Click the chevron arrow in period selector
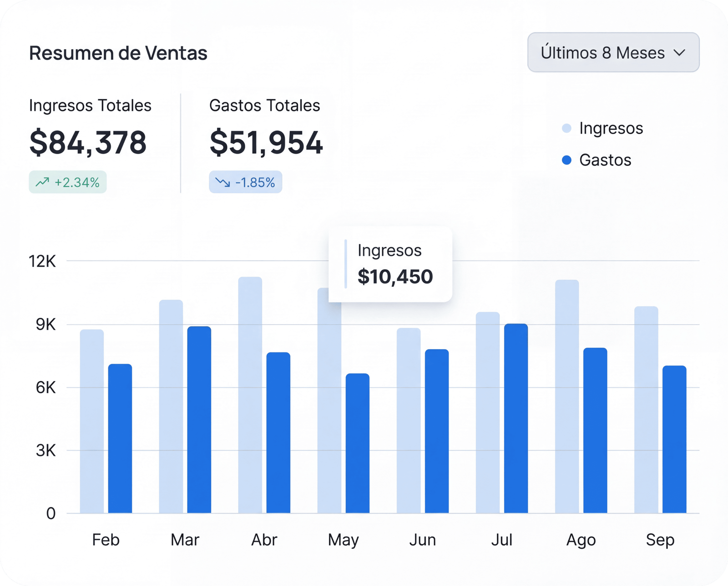Viewport: 728px width, 586px height. (x=679, y=53)
